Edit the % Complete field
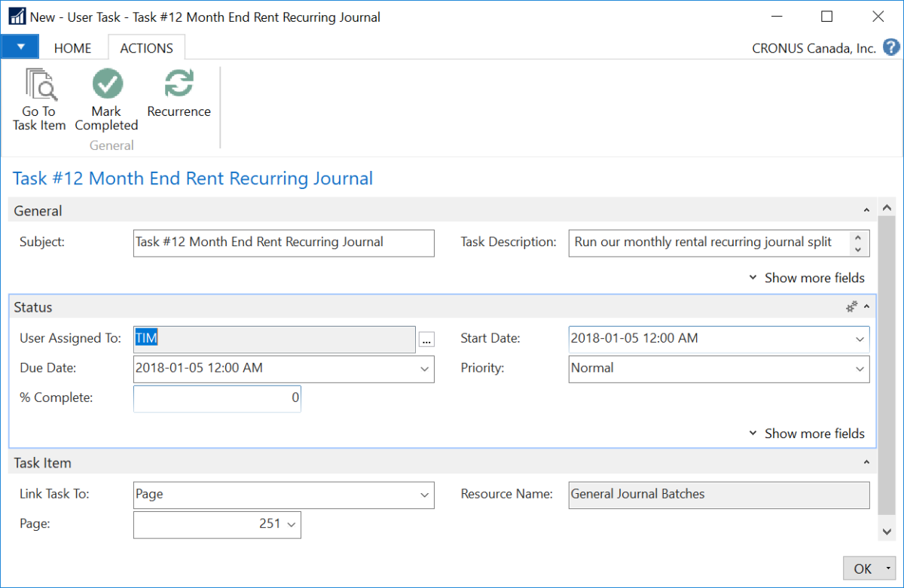The image size is (904, 588). click(217, 398)
